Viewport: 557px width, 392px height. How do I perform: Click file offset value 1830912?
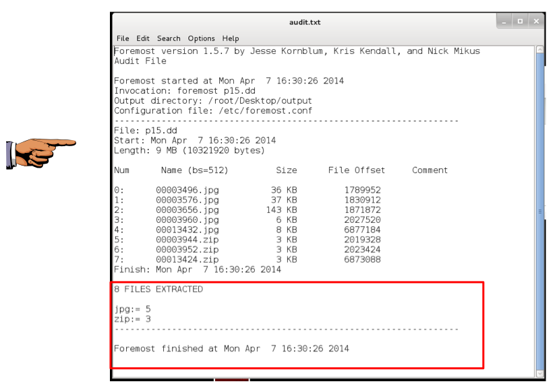click(362, 200)
